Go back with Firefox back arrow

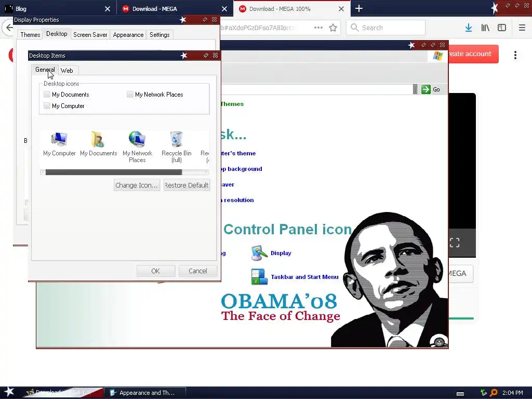9,28
